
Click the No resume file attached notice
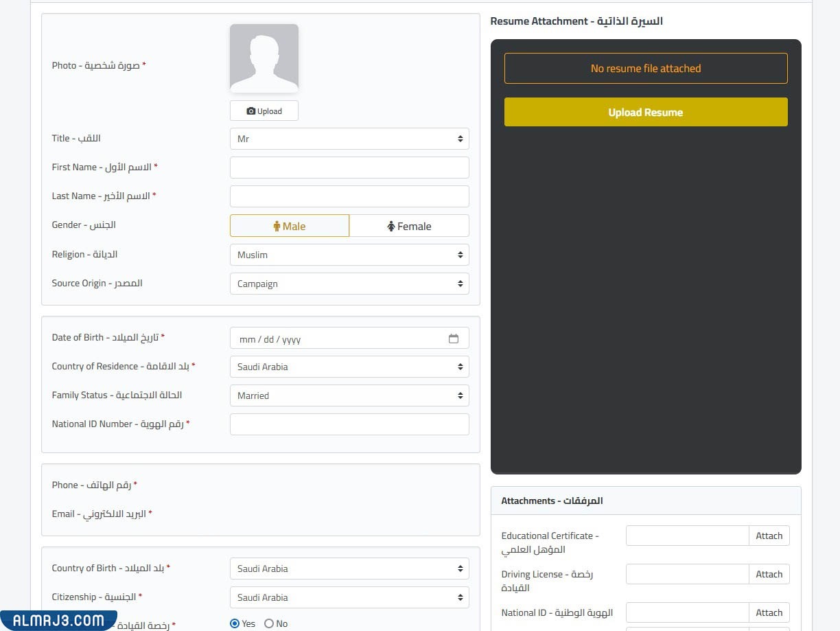(645, 68)
